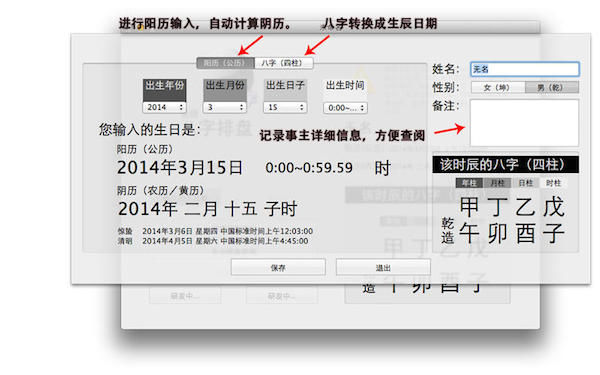Click the solar date text 2014年3月15日
This screenshot has height=375, width=600.
180,168
